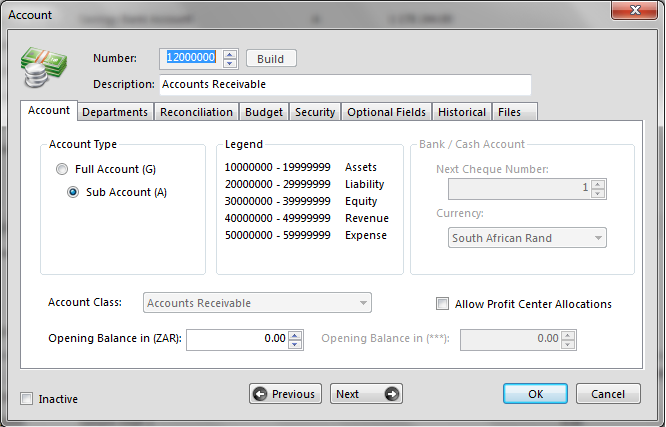Viewport: 666px width, 427px height.
Task: Click the money stack account icon
Action: click(42, 69)
